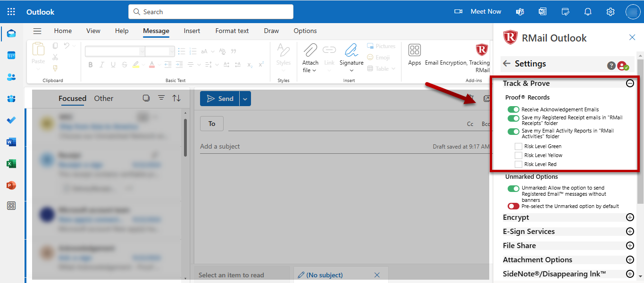Check the Risk Level Red checkbox
This screenshot has height=283, width=644.
[x=519, y=164]
